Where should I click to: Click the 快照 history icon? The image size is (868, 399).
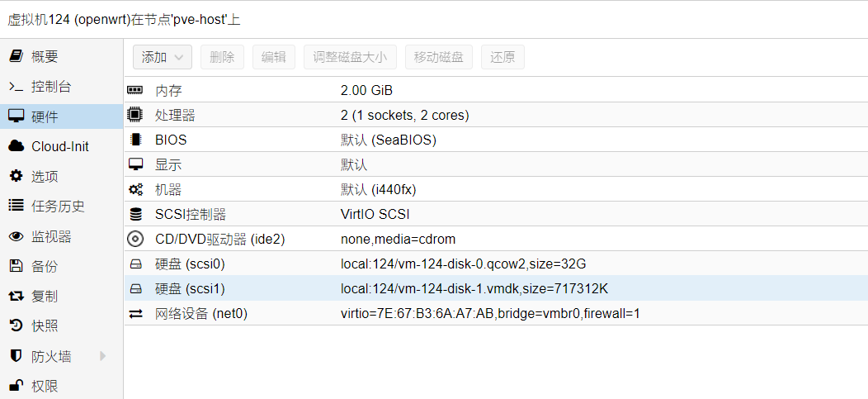16,325
